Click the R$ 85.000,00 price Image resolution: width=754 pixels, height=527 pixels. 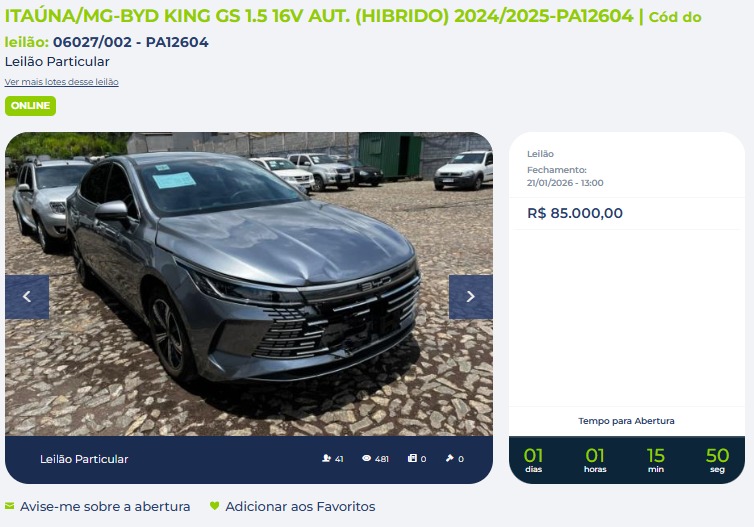pos(575,213)
